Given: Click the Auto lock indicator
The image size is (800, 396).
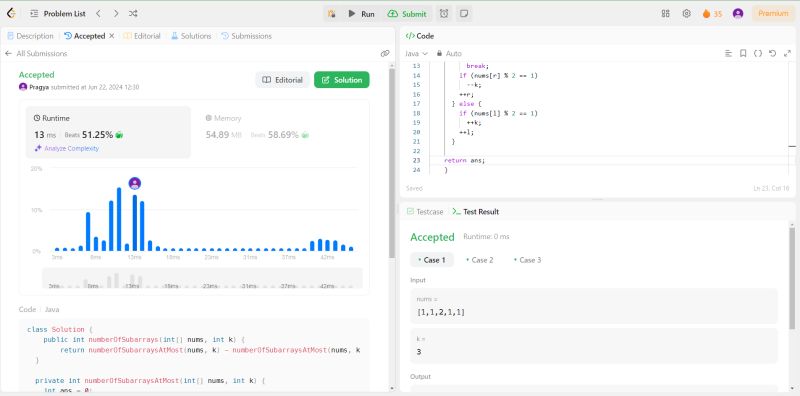Looking at the screenshot, I should (449, 54).
